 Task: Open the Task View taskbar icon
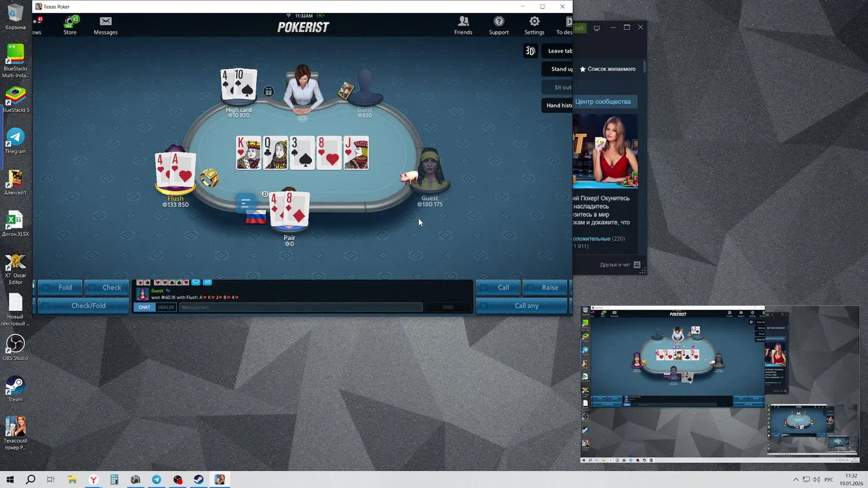(51, 480)
